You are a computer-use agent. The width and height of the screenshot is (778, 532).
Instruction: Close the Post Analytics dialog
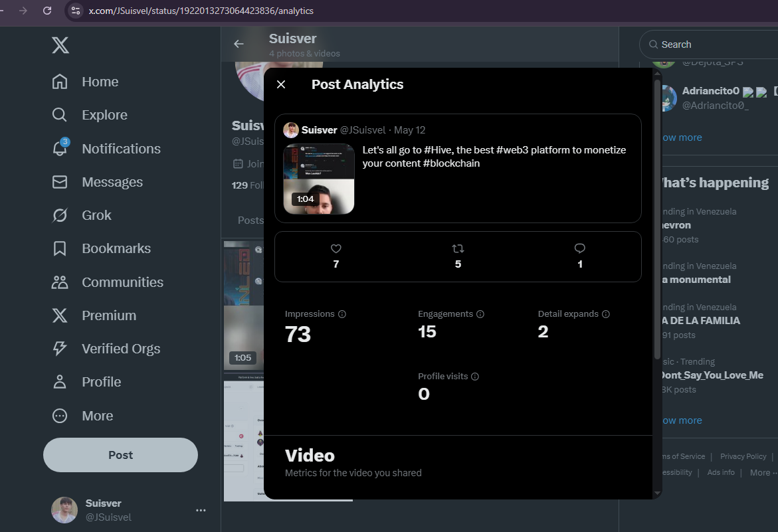point(281,84)
